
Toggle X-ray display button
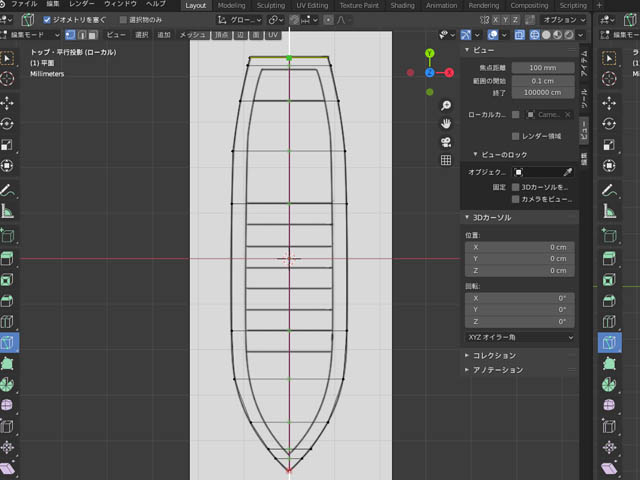[x=519, y=35]
